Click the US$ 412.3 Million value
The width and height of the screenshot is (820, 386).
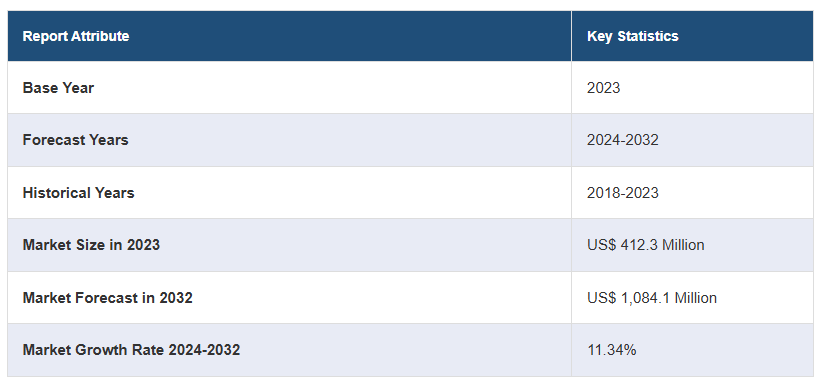coord(646,244)
